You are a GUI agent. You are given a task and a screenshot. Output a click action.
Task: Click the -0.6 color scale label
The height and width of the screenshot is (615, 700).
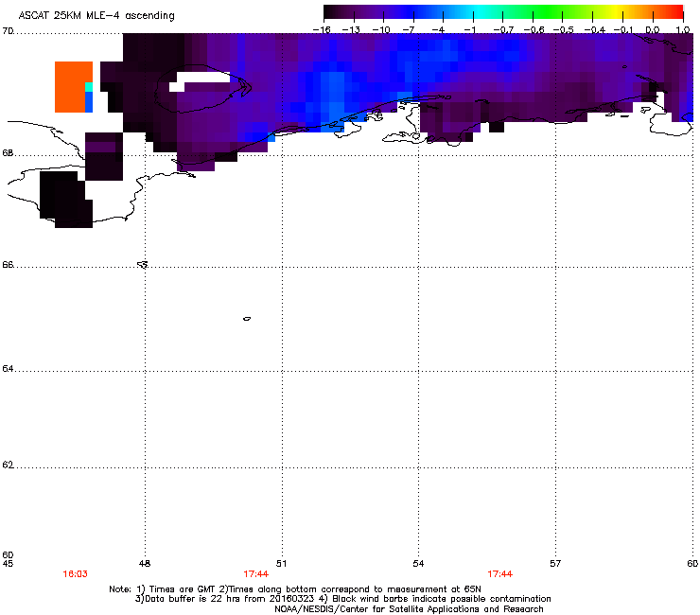(534, 30)
